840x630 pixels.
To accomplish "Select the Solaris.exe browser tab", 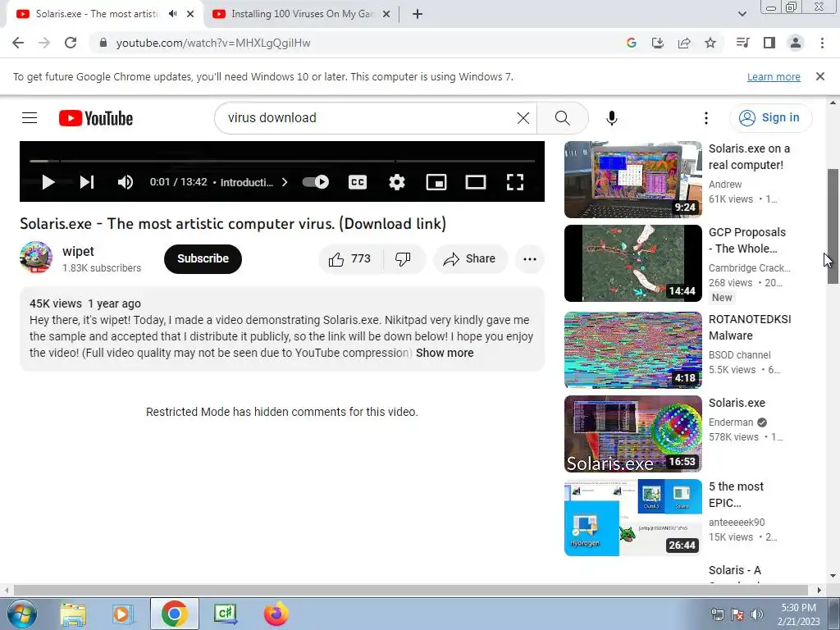I will coord(97,14).
